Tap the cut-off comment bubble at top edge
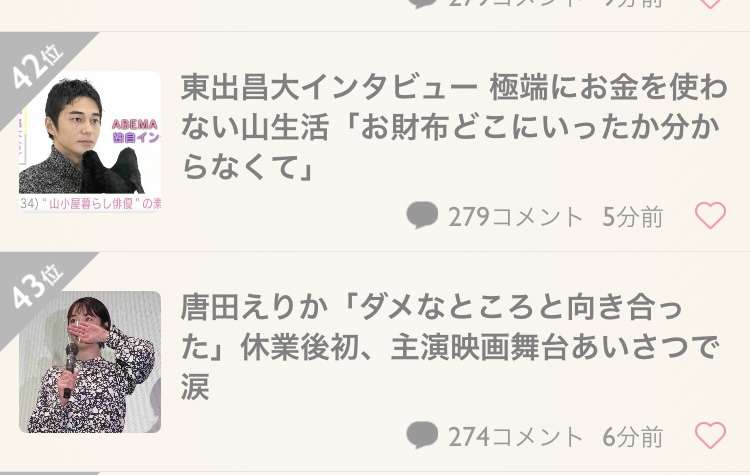 422,4
